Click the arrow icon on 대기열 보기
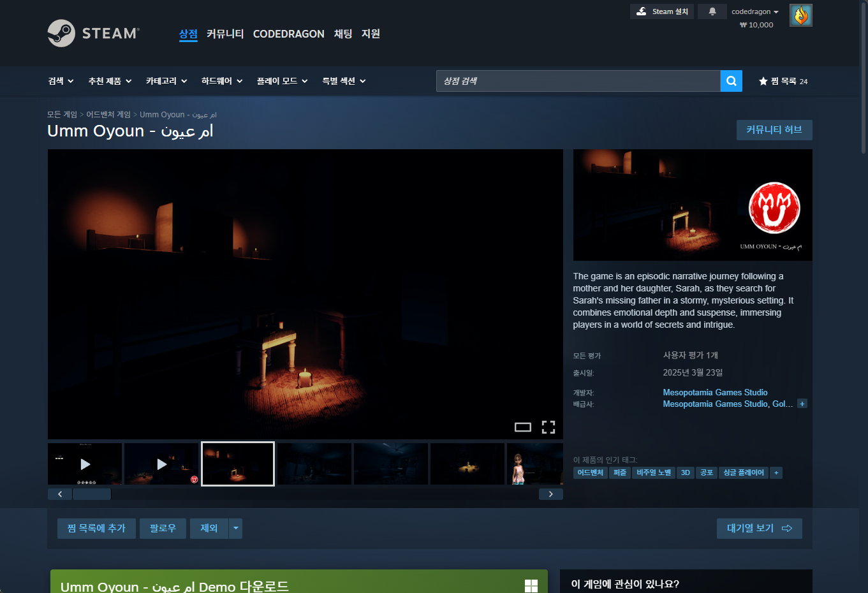 787,528
